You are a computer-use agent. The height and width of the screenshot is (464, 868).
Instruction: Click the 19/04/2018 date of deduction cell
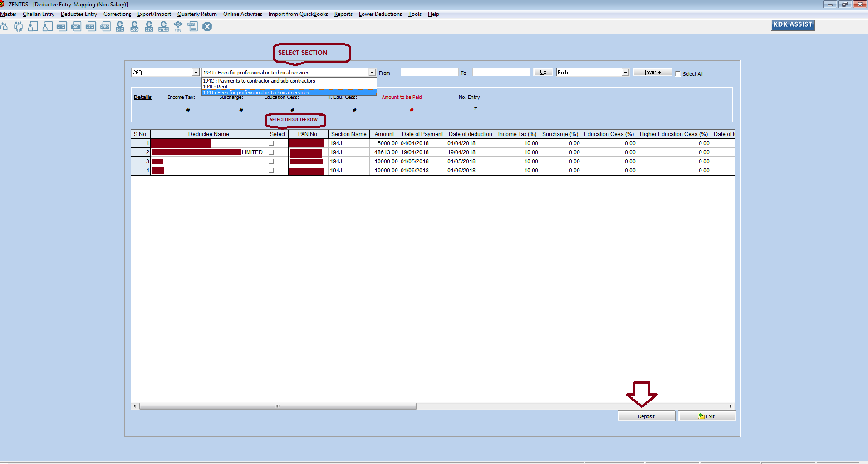tap(470, 152)
